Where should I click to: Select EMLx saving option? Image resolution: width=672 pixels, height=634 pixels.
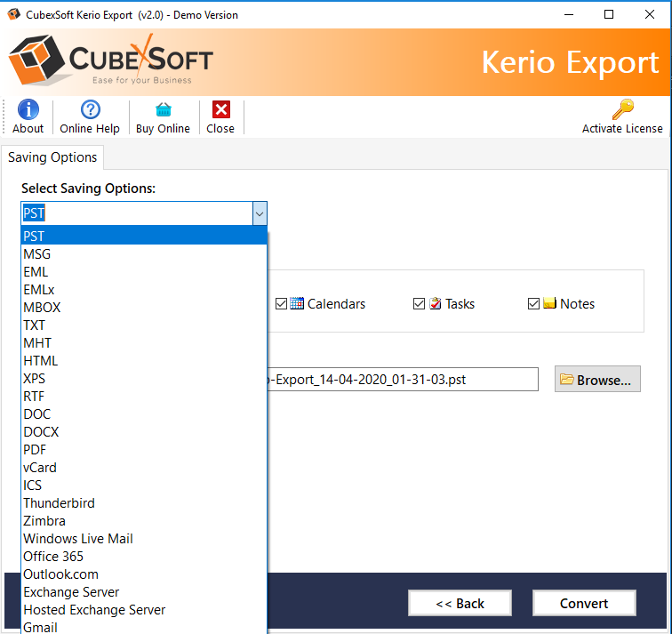click(x=144, y=289)
